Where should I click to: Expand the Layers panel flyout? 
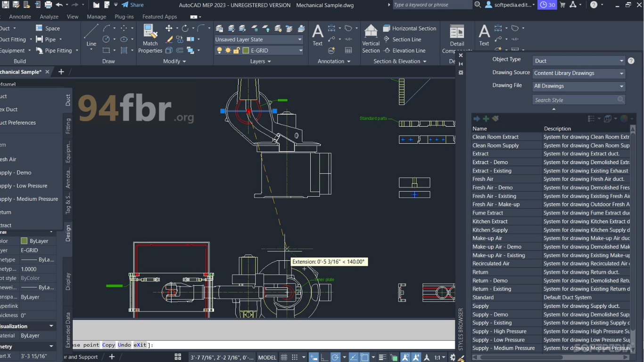pyautogui.click(x=260, y=61)
